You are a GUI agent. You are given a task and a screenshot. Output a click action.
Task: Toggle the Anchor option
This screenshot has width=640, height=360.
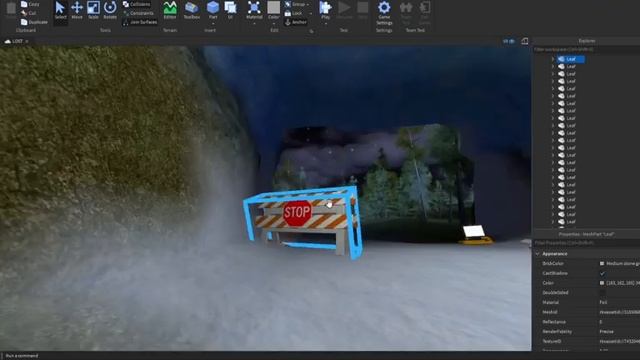296,22
